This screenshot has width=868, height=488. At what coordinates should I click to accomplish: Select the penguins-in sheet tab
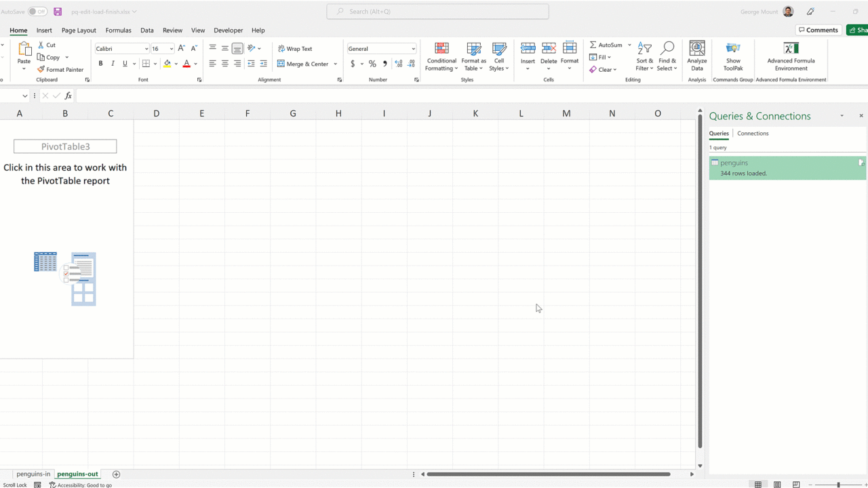pyautogui.click(x=33, y=474)
